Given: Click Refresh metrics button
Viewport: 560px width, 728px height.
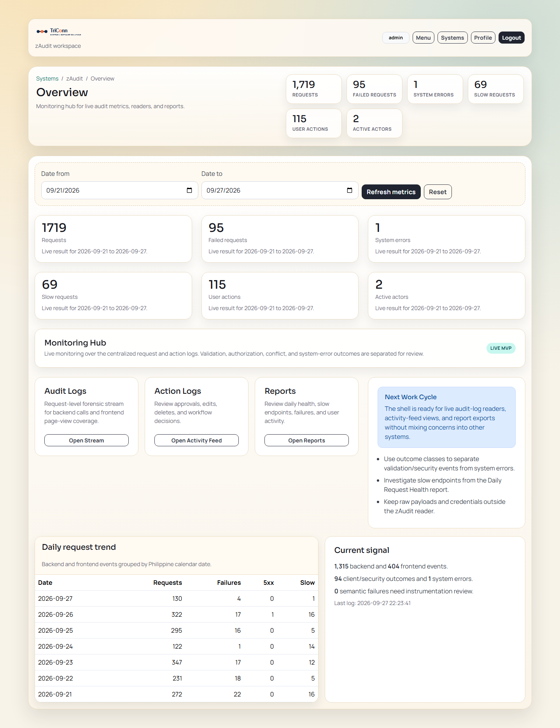Looking at the screenshot, I should pyautogui.click(x=391, y=192).
